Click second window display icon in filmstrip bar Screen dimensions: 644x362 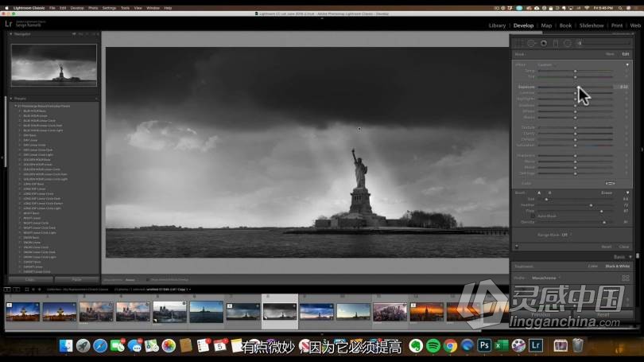(x=17, y=290)
